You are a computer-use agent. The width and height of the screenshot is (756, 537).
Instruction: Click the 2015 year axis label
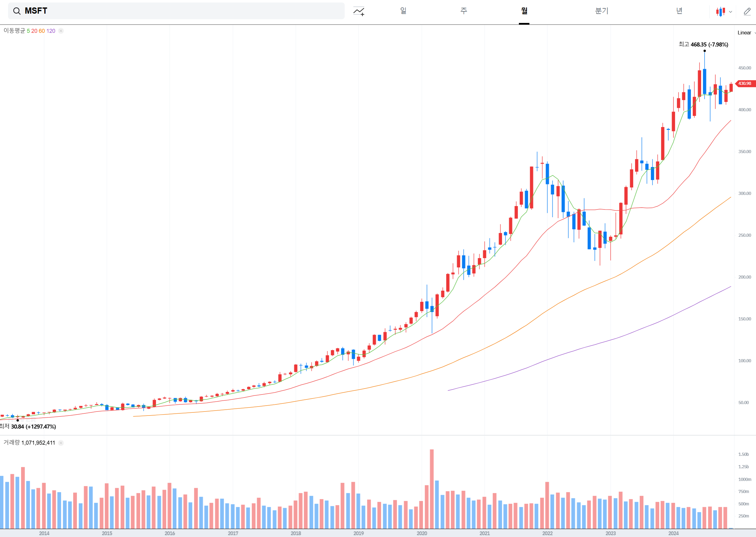tap(107, 533)
